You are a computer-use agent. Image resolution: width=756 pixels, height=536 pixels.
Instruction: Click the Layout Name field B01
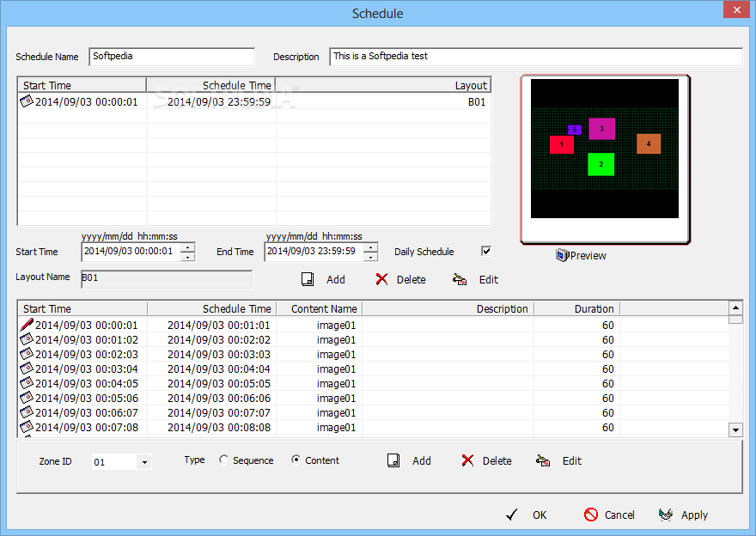coord(167,279)
